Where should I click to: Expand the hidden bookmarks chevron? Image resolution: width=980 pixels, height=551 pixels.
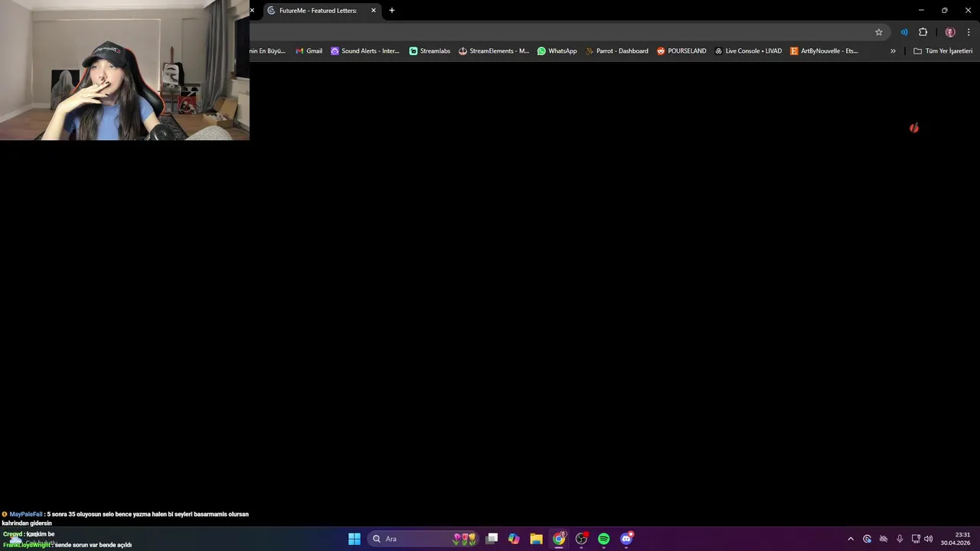tap(893, 51)
